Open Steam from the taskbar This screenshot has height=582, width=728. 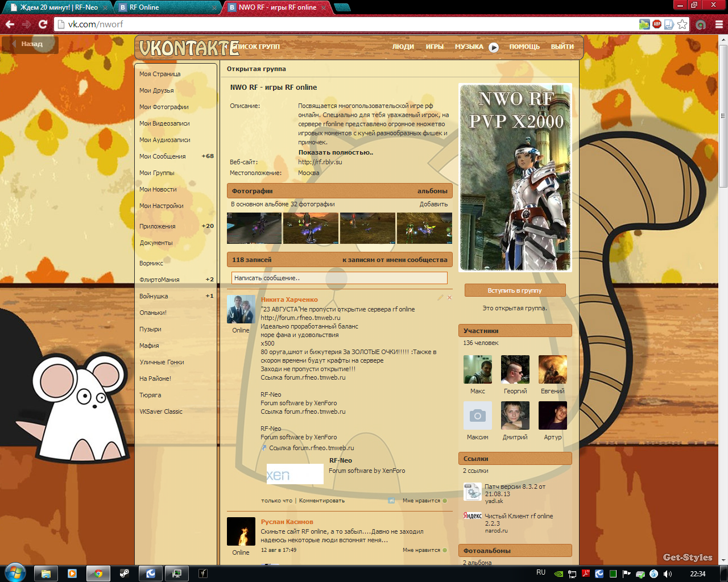[125, 573]
